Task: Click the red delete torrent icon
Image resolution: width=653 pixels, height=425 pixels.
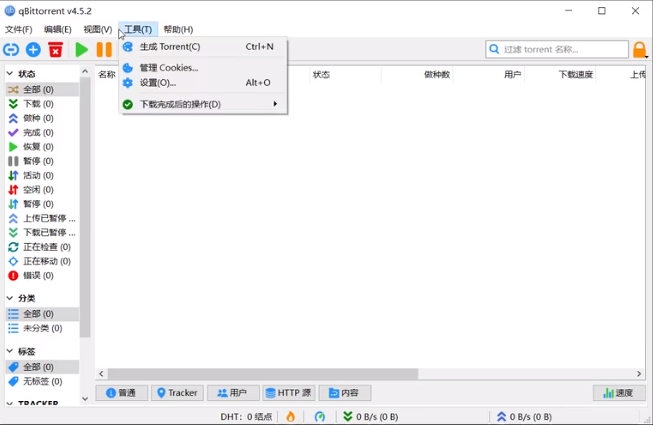Action: (x=55, y=50)
